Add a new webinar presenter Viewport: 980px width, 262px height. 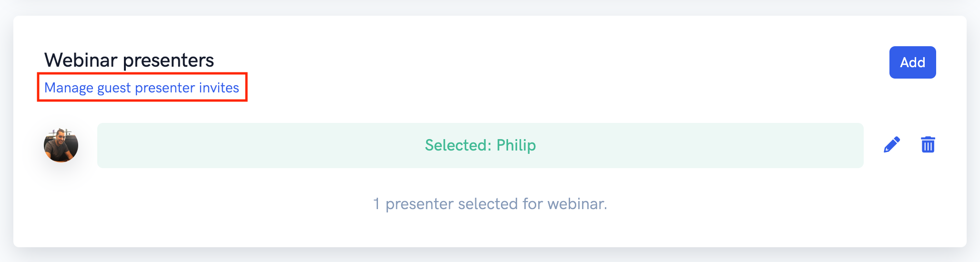pos(912,62)
